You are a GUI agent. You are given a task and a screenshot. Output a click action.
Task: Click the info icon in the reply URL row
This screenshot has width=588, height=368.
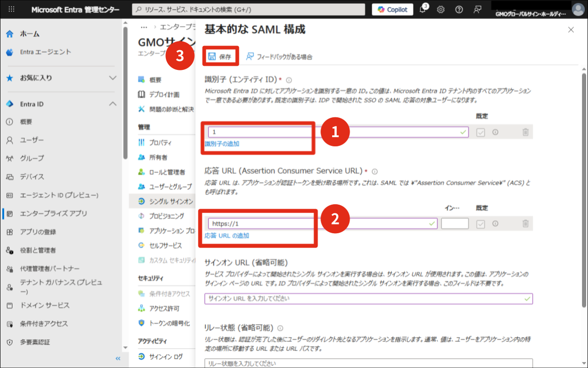coord(495,224)
